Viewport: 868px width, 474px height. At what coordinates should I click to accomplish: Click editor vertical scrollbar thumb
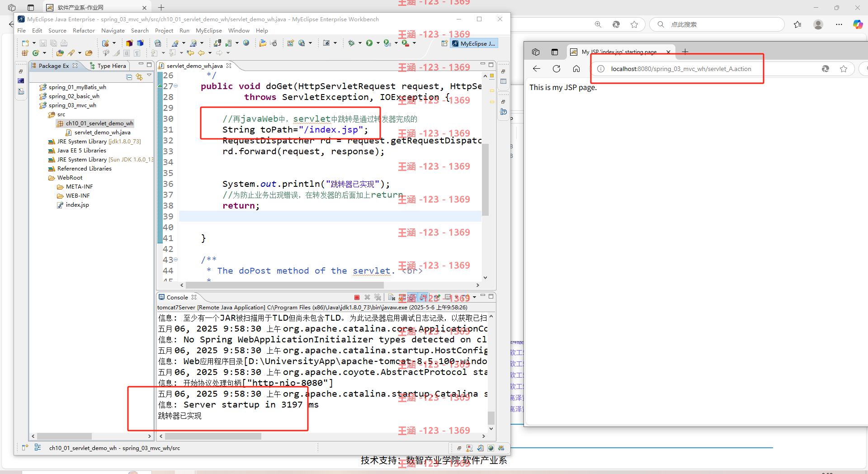[485, 180]
